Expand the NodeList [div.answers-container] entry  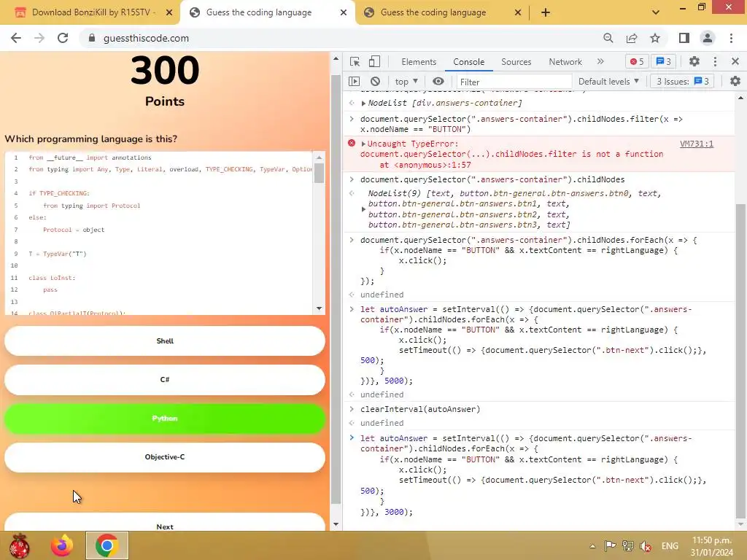[x=363, y=104]
